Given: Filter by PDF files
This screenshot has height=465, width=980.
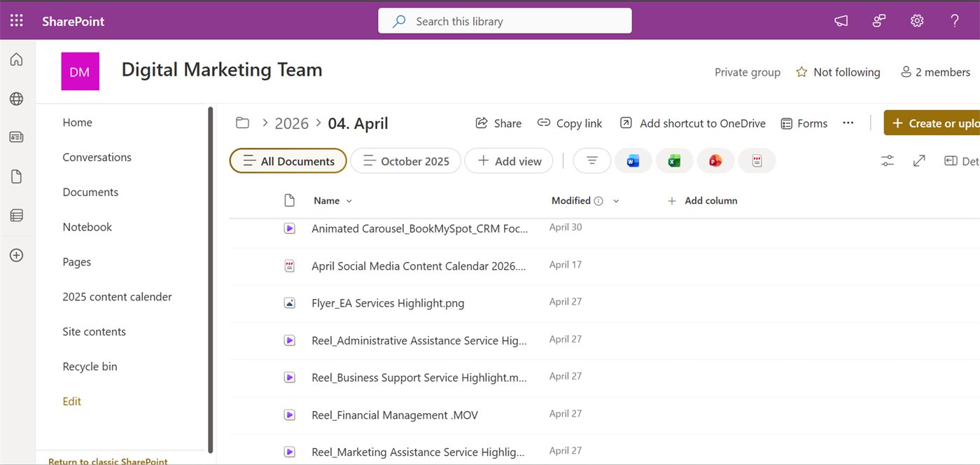Looking at the screenshot, I should pos(757,161).
